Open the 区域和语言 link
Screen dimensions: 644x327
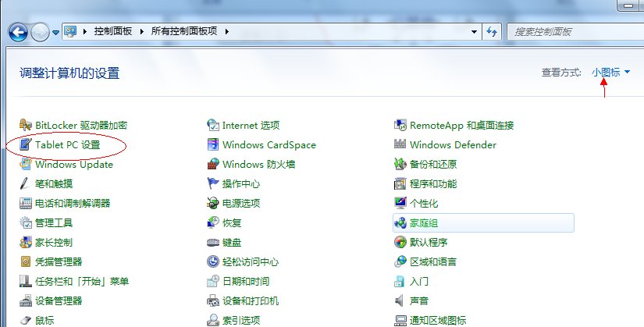pyautogui.click(x=433, y=261)
